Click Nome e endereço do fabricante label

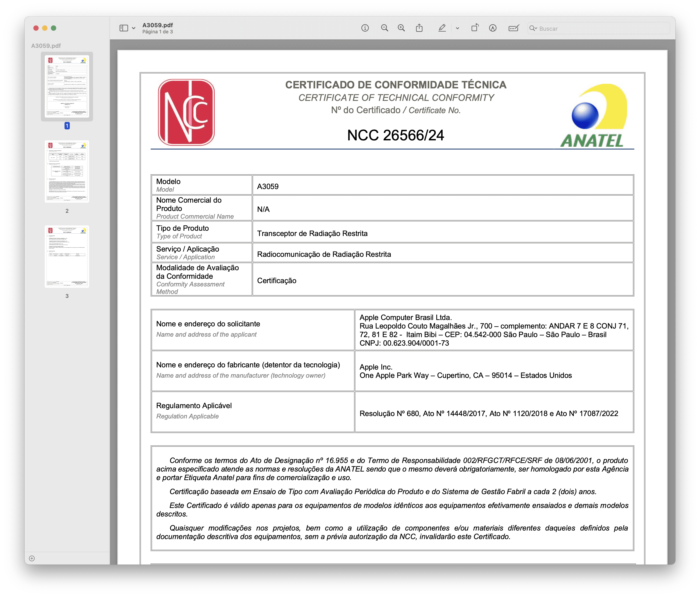coord(248,365)
